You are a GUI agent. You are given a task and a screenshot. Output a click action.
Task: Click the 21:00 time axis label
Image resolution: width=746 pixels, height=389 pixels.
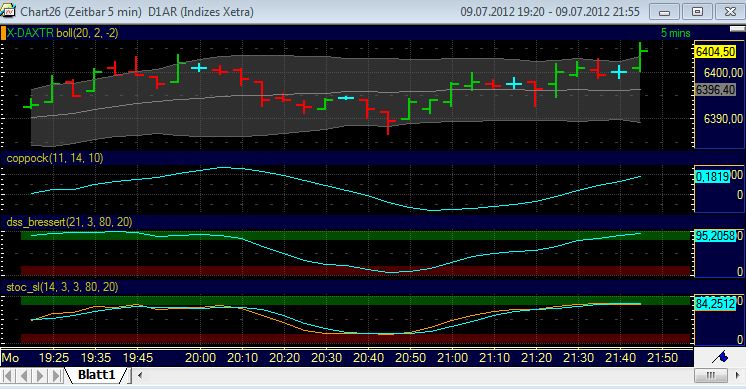pyautogui.click(x=452, y=358)
